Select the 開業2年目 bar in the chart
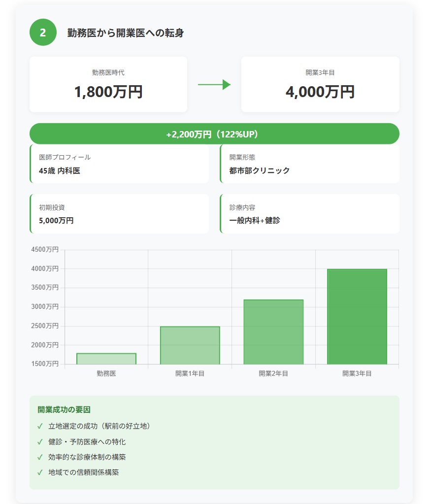This screenshot has width=430, height=504. 273,332
